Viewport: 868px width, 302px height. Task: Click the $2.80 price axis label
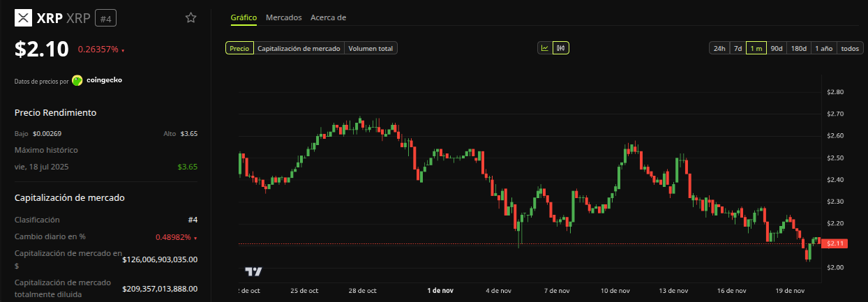[835, 92]
